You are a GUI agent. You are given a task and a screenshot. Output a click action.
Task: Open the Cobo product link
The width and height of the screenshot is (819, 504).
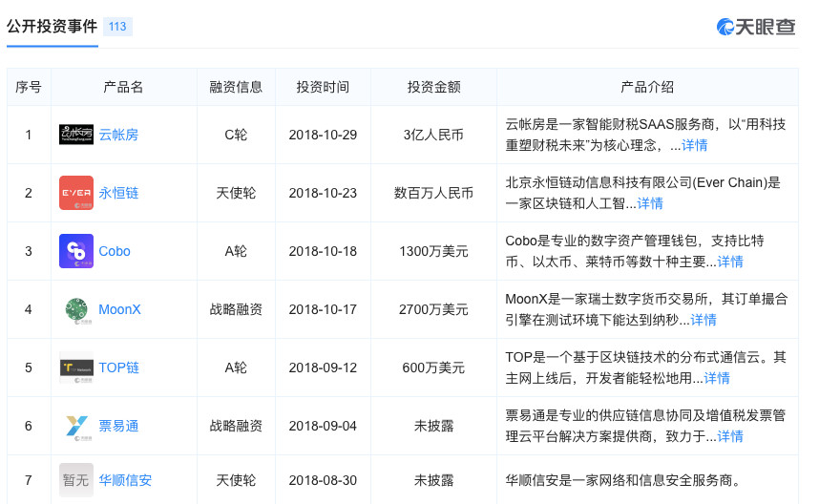pos(115,251)
